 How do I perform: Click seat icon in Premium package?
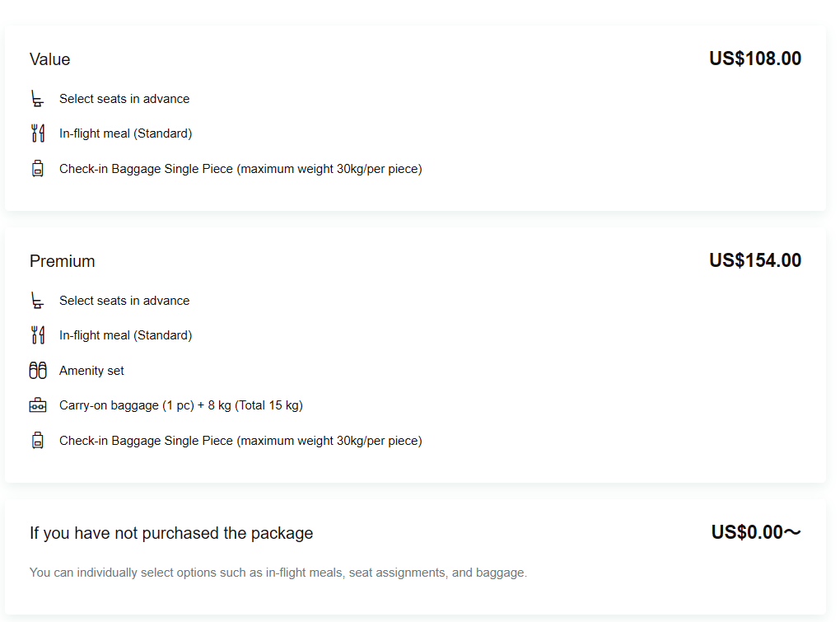coord(37,301)
